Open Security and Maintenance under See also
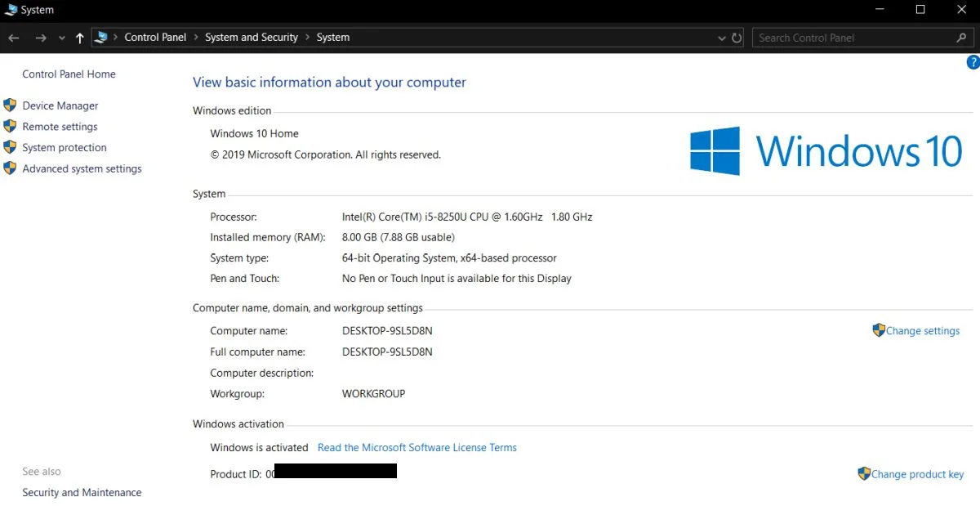980x506 pixels. pos(82,492)
